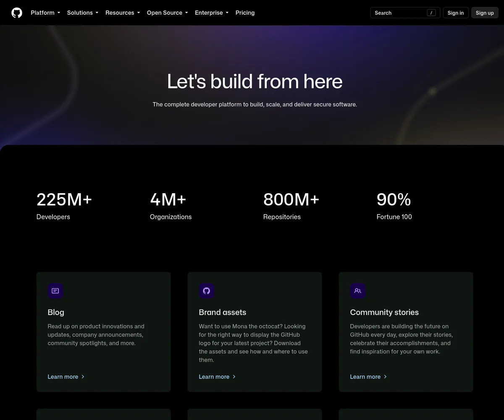Click the "complete developer platform" tagline text

click(255, 104)
